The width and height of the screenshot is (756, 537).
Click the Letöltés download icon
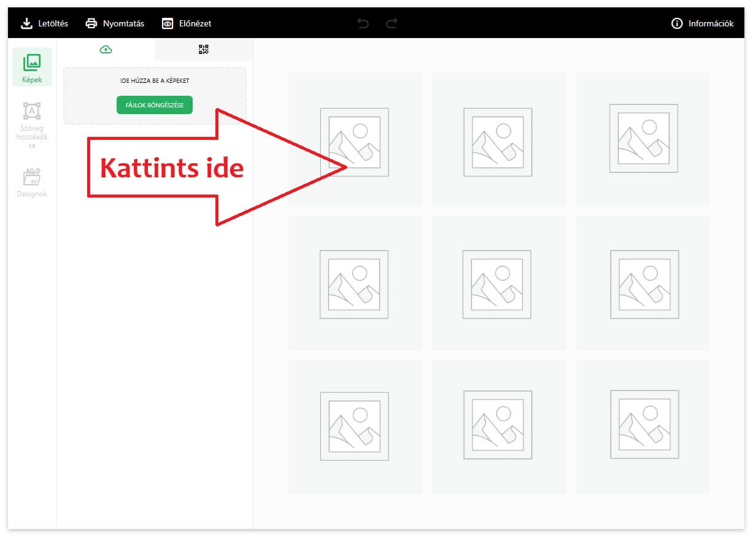[x=26, y=23]
